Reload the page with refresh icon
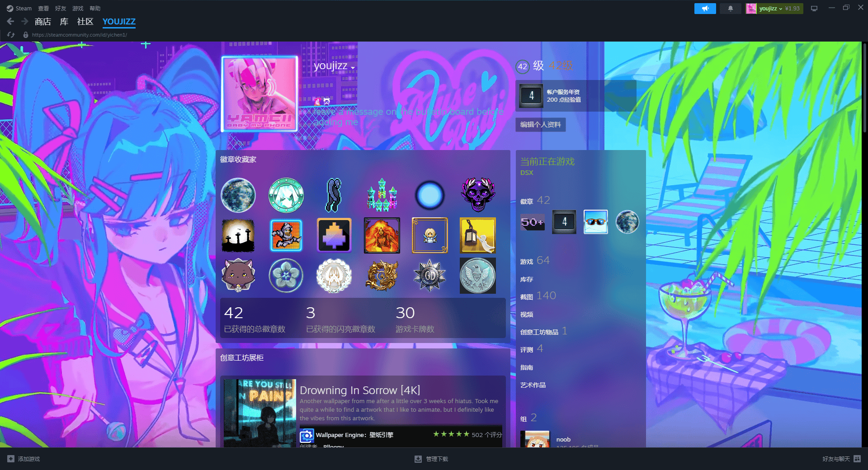 pyautogui.click(x=11, y=34)
